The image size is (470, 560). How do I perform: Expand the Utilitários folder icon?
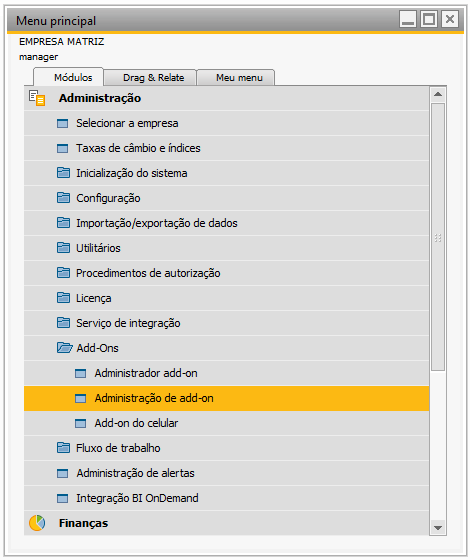[x=63, y=248]
